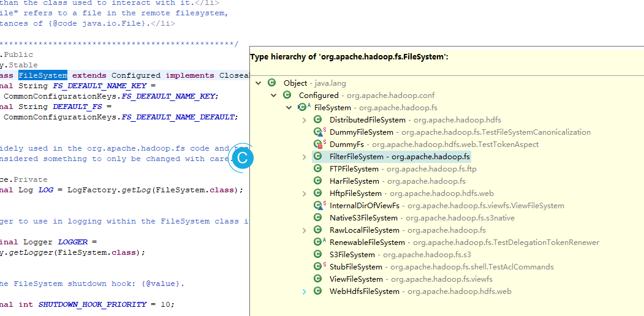Image resolution: width=644 pixels, height=316 pixels.
Task: Click the StubFileSystem class icon
Action: 318,267
